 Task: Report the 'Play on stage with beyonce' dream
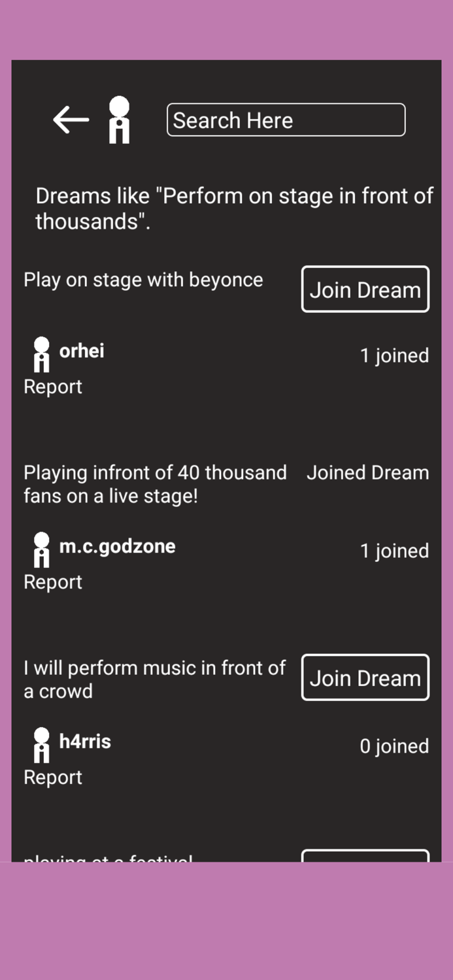point(52,386)
